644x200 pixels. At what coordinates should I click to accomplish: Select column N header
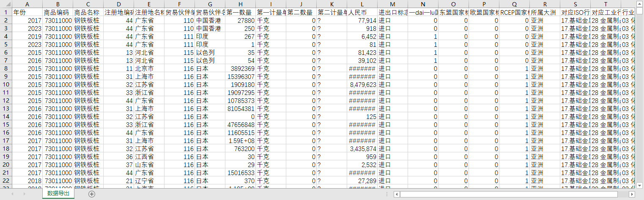tap(423, 3)
